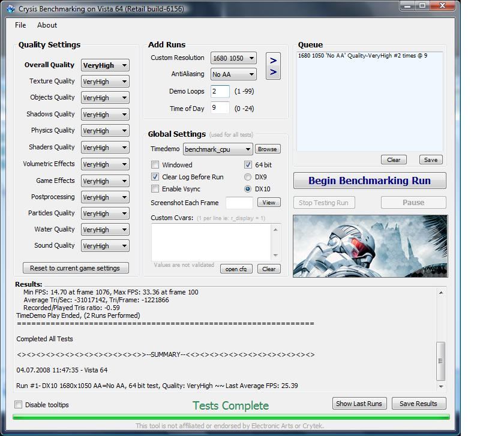The image size is (504, 436).
Task: Save the Queue list
Action: [431, 160]
